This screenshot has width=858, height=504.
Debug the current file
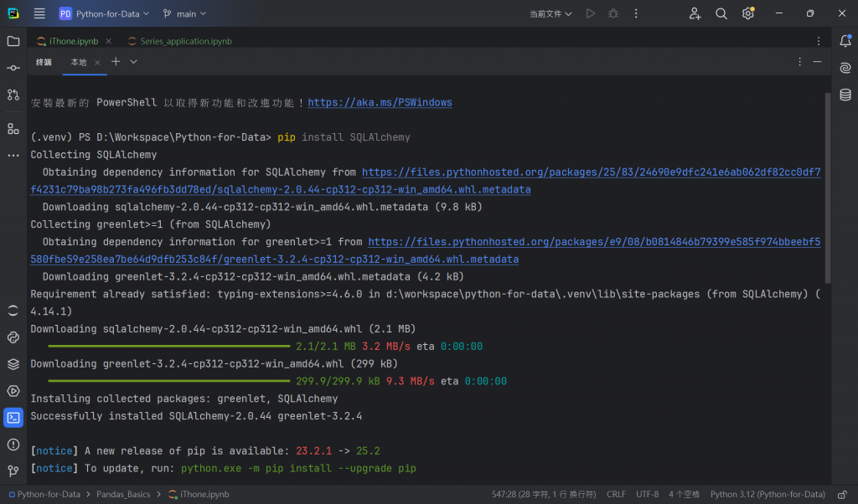tap(612, 13)
